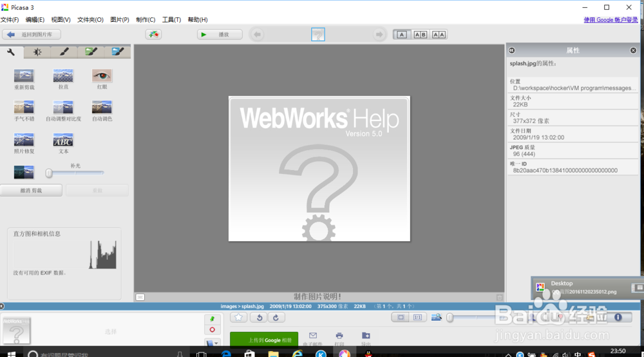Click the 电子邮件 email icon
Viewport: 644px width, 357px height.
pyautogui.click(x=313, y=338)
